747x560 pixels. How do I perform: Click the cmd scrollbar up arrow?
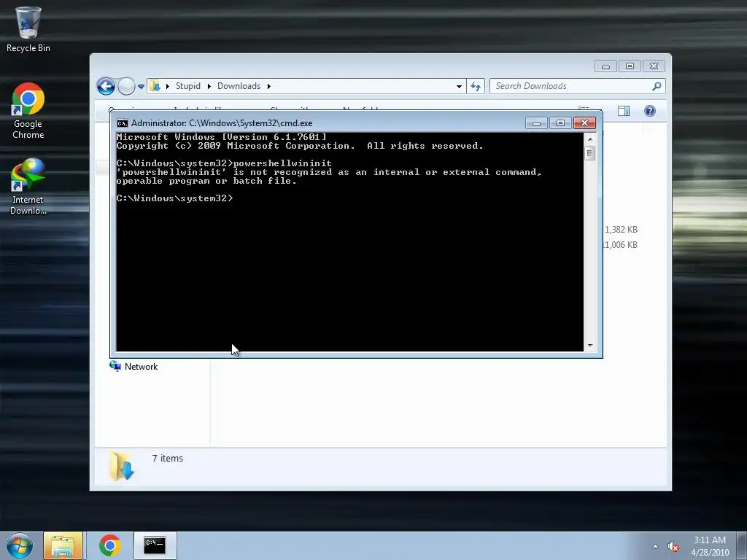tap(589, 139)
